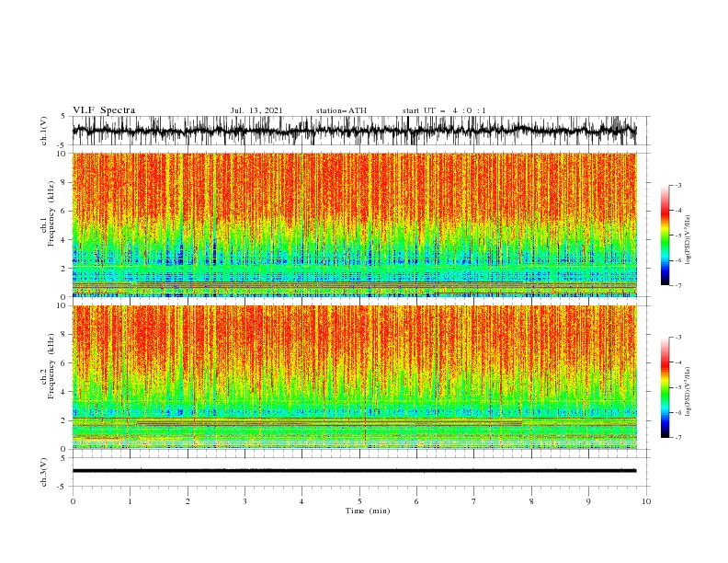Click the '-5' tick on ch.2 colorbar
The image size is (728, 563).
click(x=677, y=387)
